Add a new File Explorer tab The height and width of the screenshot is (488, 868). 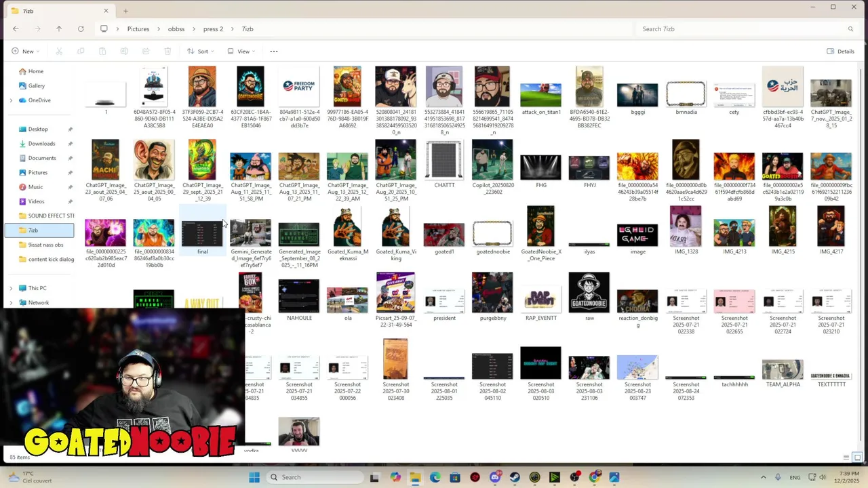point(125,11)
